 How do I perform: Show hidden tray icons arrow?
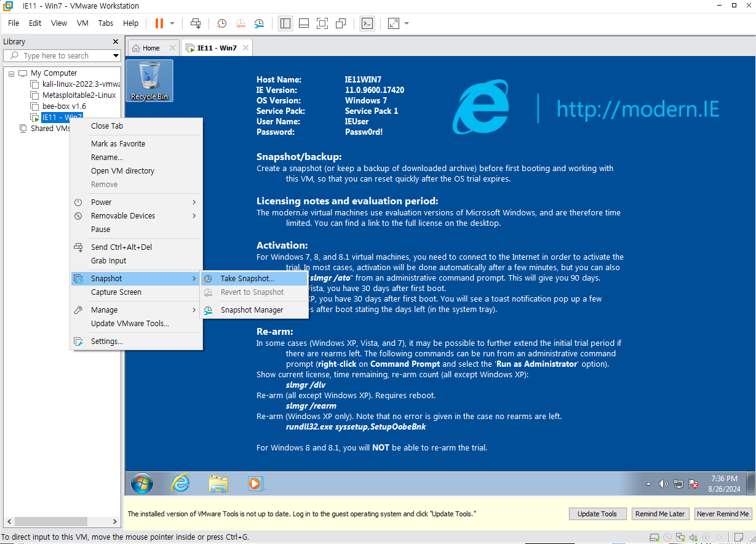(648, 484)
